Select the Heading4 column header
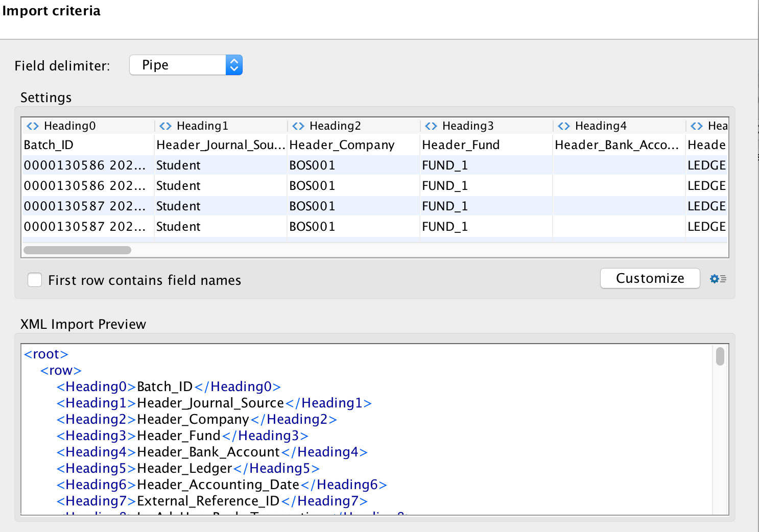The width and height of the screenshot is (759, 532). [x=619, y=126]
